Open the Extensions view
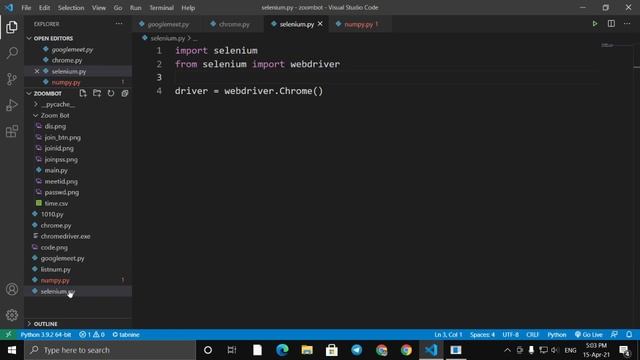Image resolution: width=640 pixels, height=360 pixels. (12, 131)
